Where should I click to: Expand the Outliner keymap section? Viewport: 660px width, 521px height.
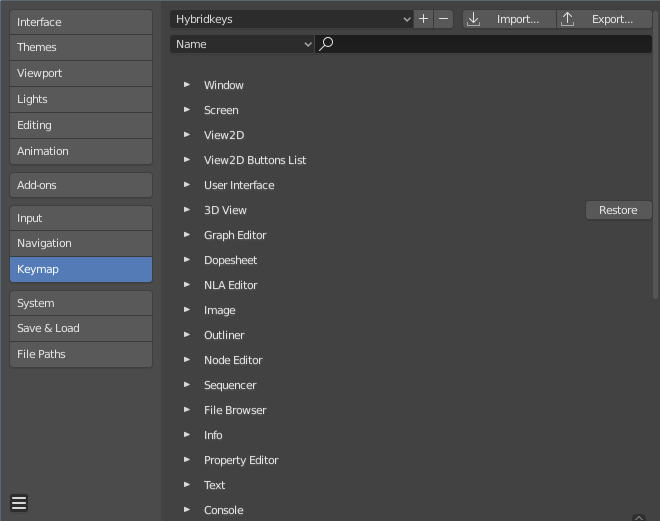(187, 335)
